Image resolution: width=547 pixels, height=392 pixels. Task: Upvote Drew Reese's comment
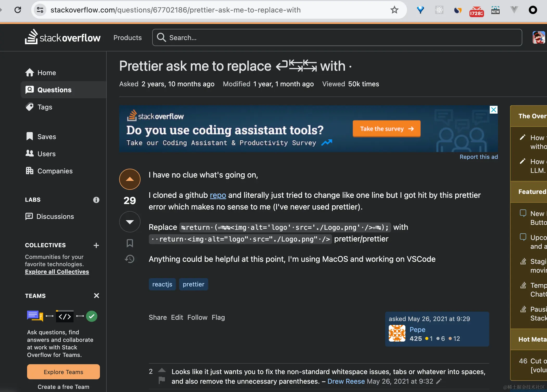(162, 370)
